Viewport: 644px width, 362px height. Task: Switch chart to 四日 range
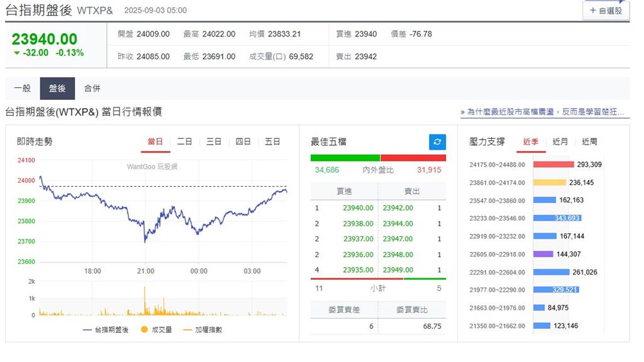243,141
